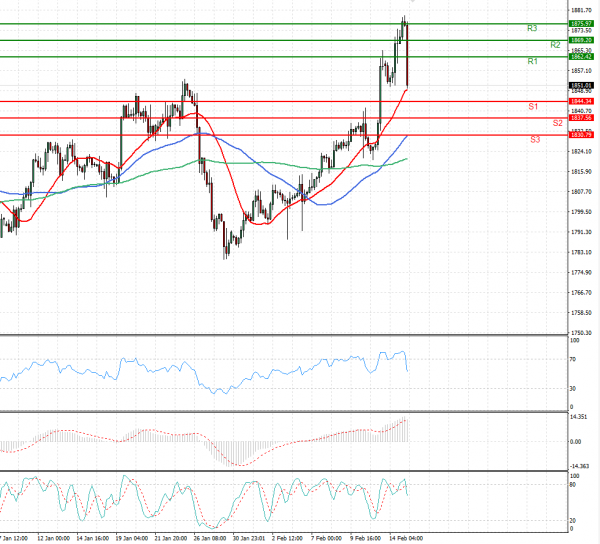Select the green 1875.97 price tag
The width and height of the screenshot is (600, 544).
click(581, 24)
